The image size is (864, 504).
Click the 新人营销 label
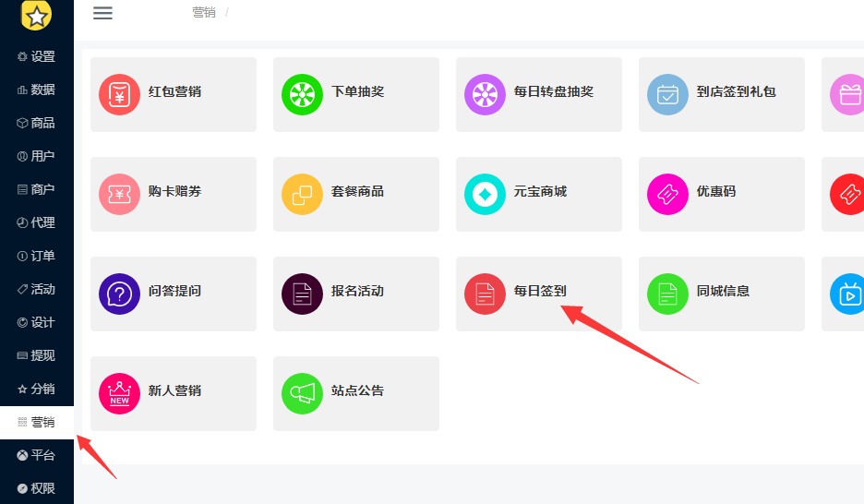174,390
